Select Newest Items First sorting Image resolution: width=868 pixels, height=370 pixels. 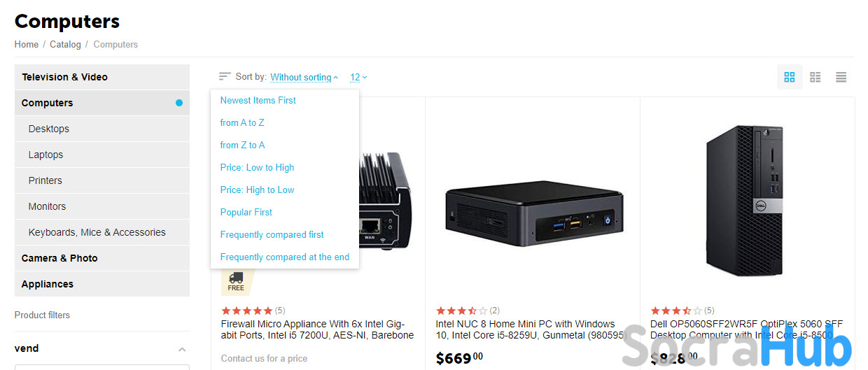258,100
